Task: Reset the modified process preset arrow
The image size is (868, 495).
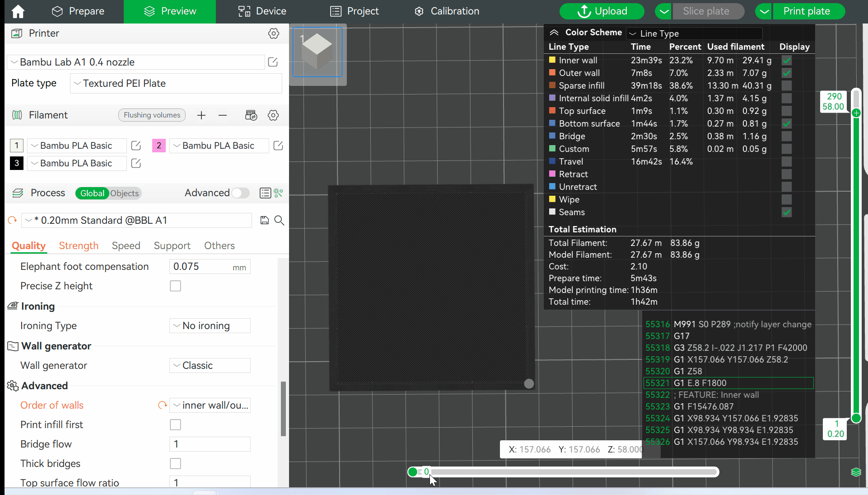Action: coord(12,220)
